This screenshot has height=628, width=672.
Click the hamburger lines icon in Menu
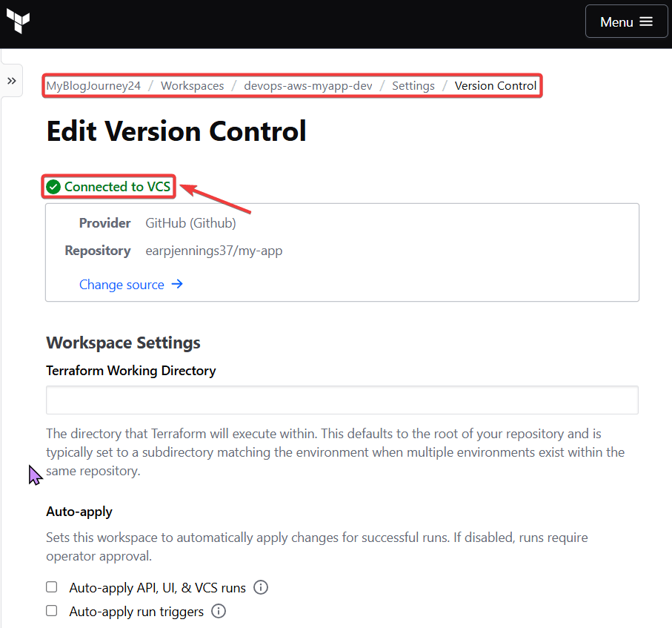(x=646, y=22)
